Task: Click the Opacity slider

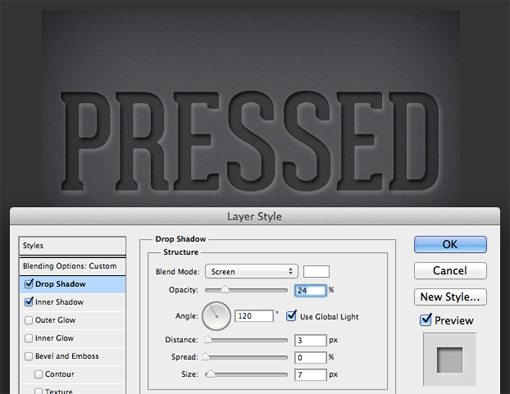Action: point(246,290)
